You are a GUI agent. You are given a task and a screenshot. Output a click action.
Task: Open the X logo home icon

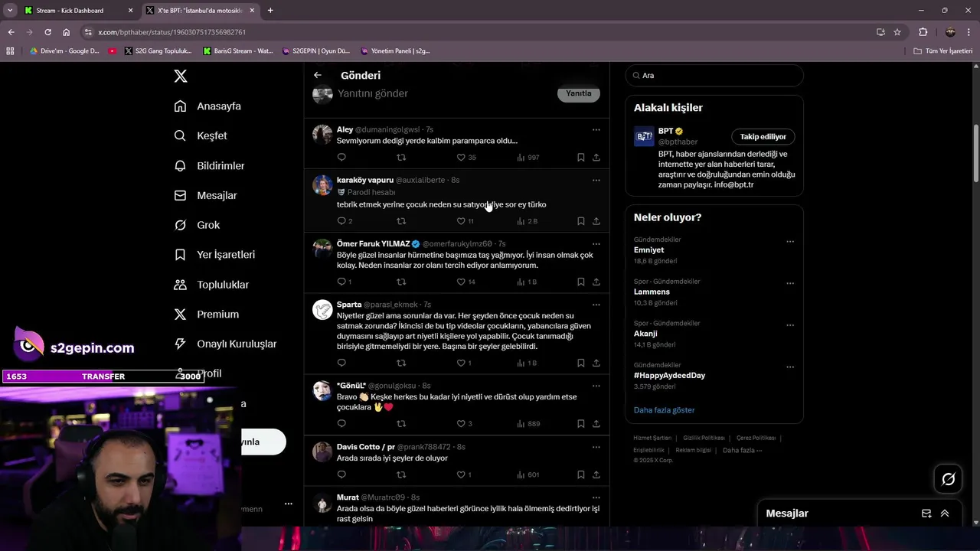[x=181, y=76]
